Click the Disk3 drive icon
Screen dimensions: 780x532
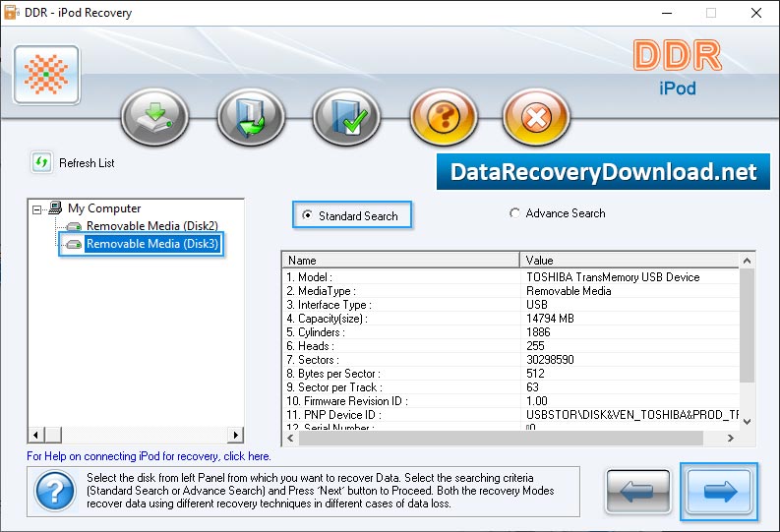pyautogui.click(x=75, y=244)
